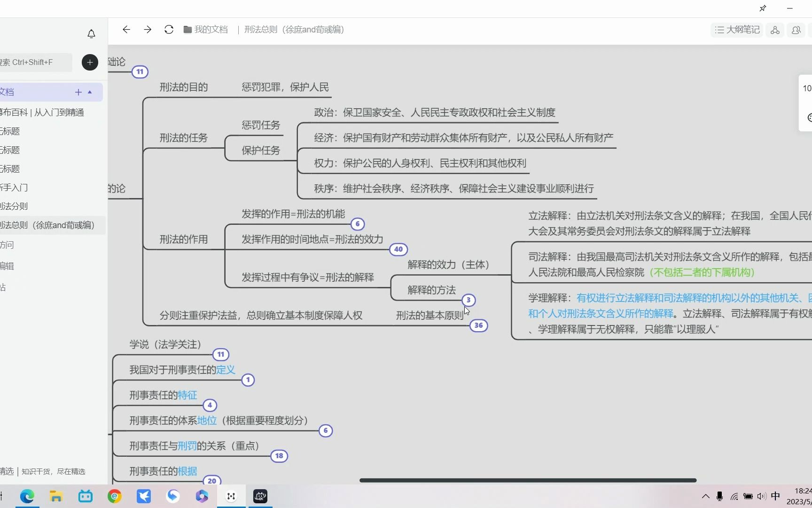
Task: Expand the 40 badge on 刑法的效力
Action: [398, 249]
